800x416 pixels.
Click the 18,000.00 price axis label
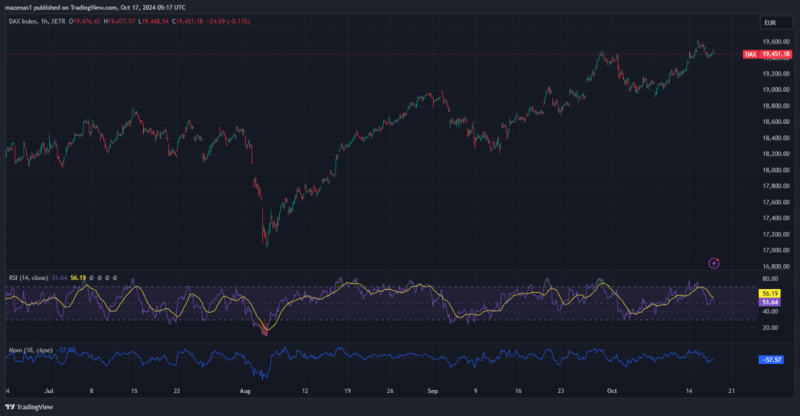click(776, 170)
